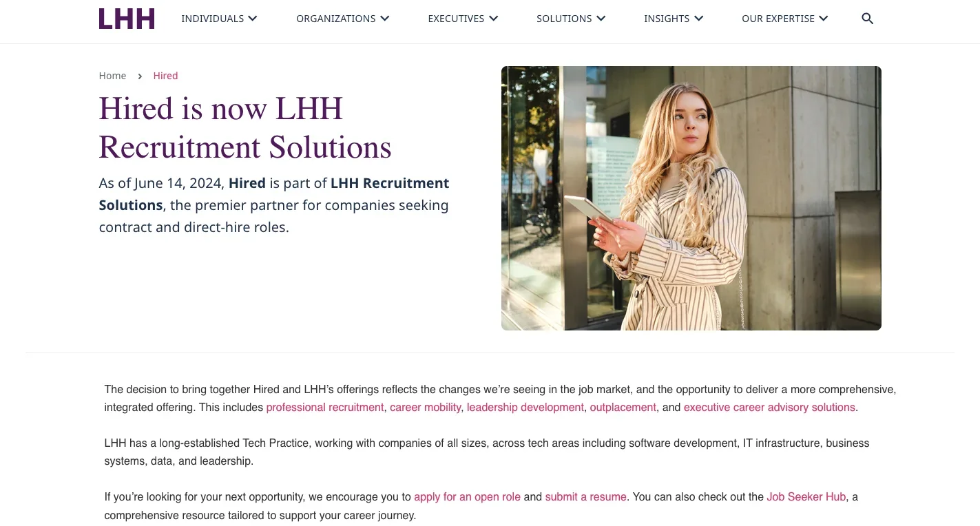Expand the Our Expertise chevron
The width and height of the screenshot is (980, 526).
pyautogui.click(x=823, y=19)
